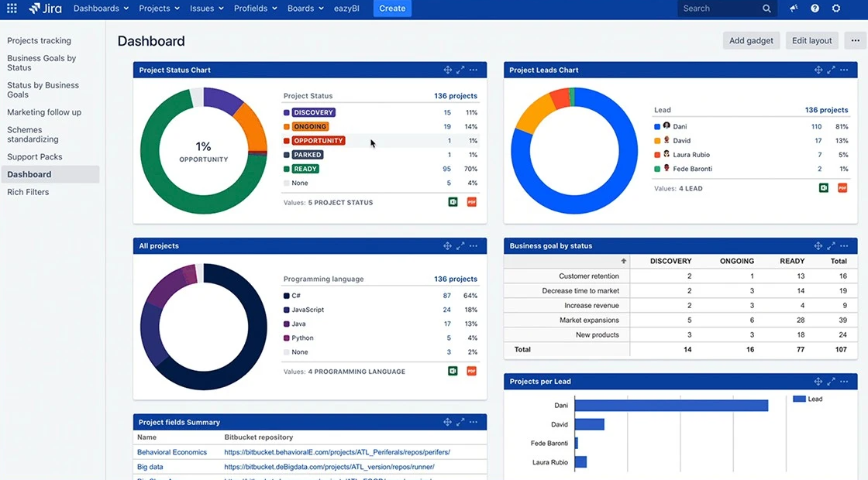Open more options on Project fields Summary gadget

(474, 422)
